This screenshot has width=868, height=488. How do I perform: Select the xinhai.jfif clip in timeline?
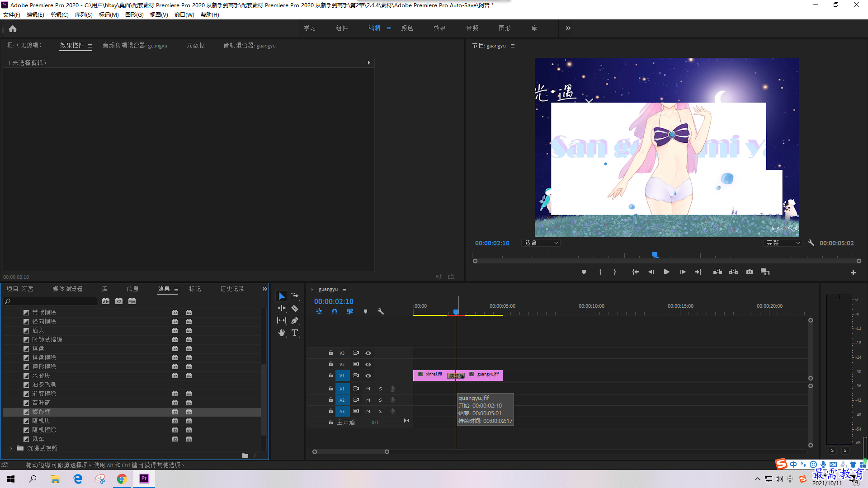coord(430,375)
